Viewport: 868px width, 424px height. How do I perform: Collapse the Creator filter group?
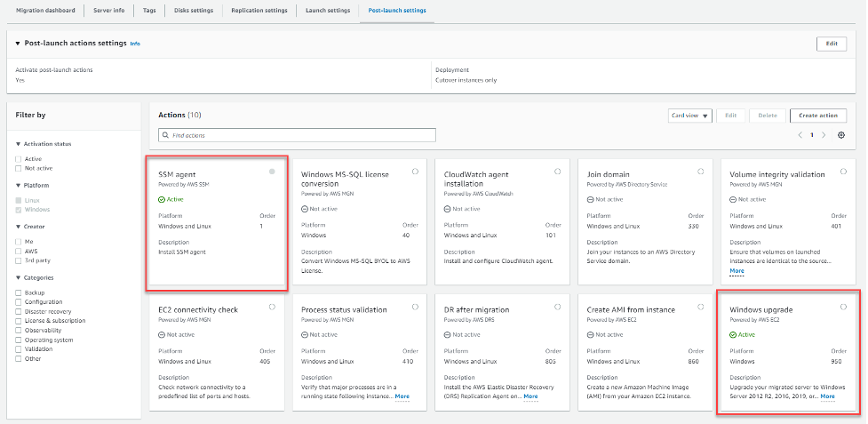point(18,227)
